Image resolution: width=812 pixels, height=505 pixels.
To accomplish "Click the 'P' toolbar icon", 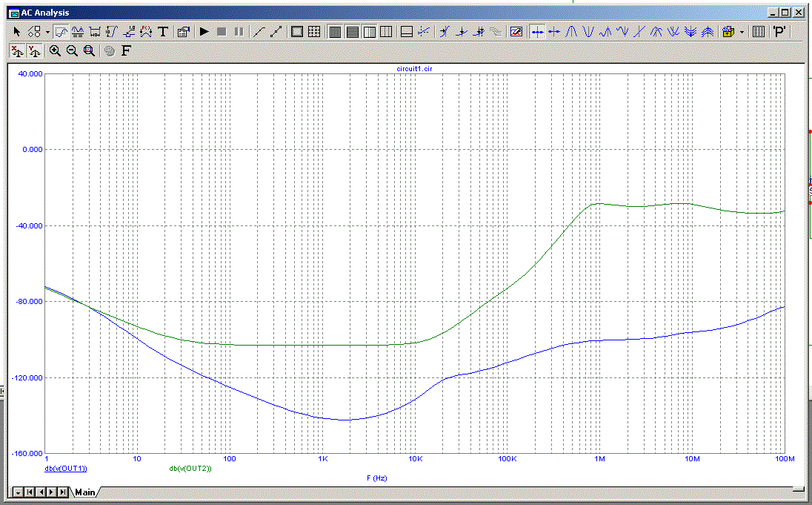I will click(x=779, y=32).
